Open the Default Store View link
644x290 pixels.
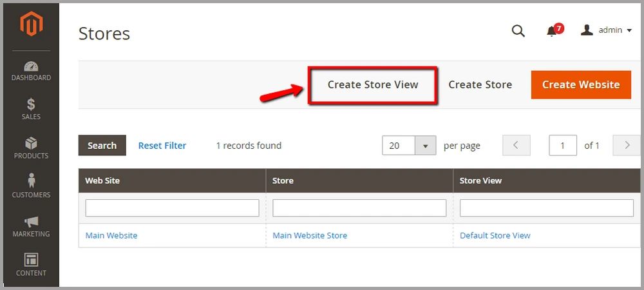click(x=495, y=235)
